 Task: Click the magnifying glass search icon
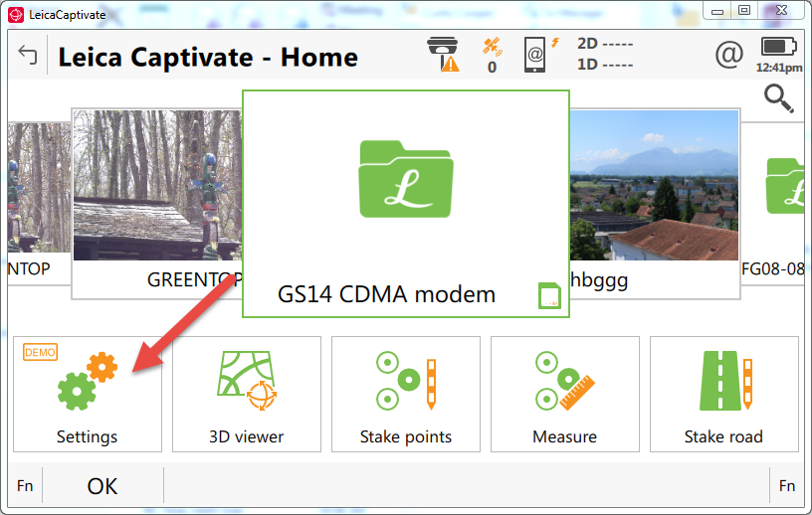pos(778,97)
